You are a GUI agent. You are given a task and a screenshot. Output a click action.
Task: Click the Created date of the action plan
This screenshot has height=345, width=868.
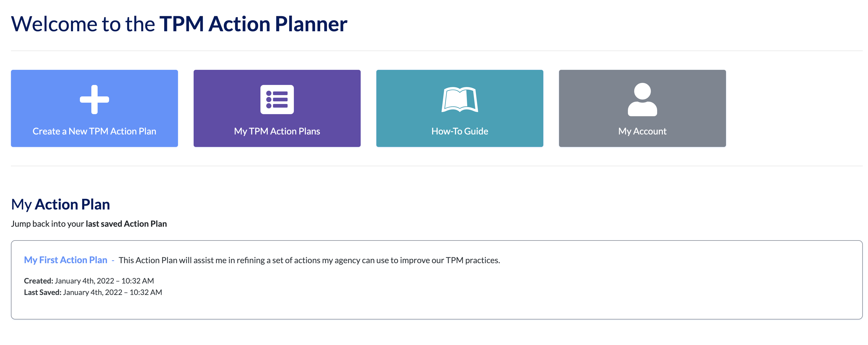point(89,280)
